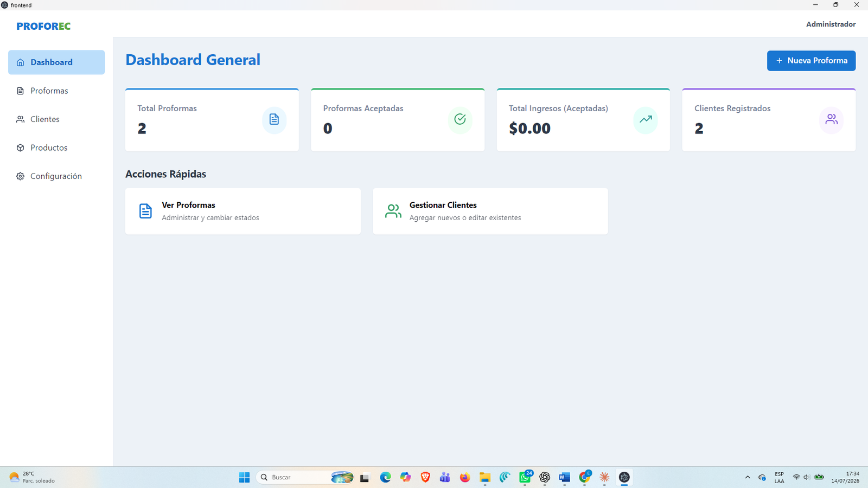Click the Total Proformas value 2

click(142, 129)
